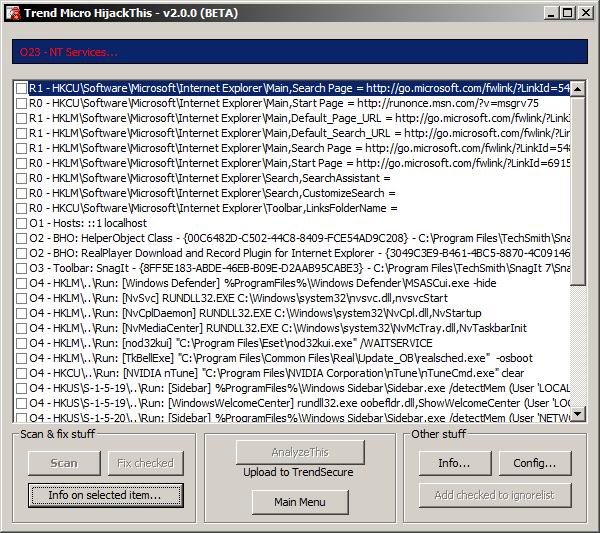This screenshot has height=533, width=600.
Task: Click Add checked to ignorelist
Action: tap(495, 495)
